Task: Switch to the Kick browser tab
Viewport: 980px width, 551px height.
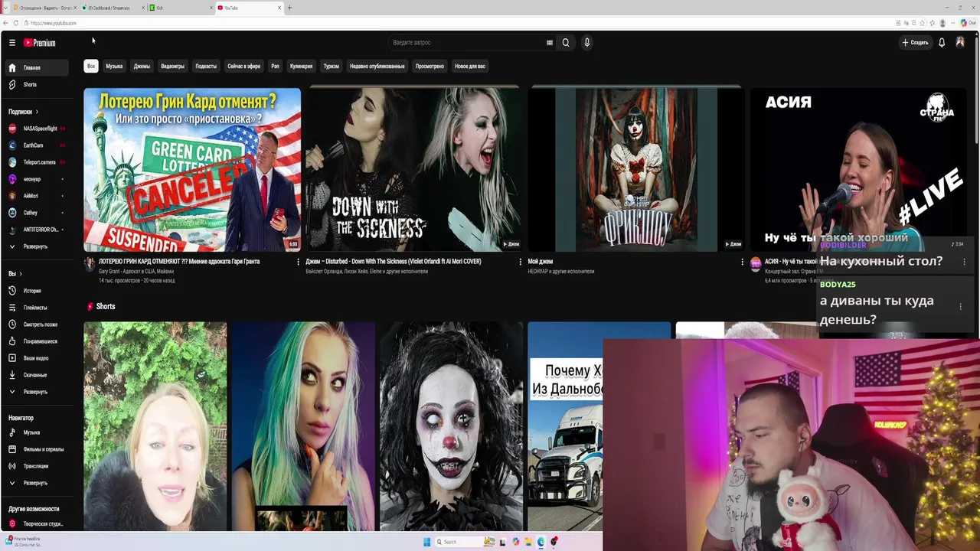Action: [180, 8]
